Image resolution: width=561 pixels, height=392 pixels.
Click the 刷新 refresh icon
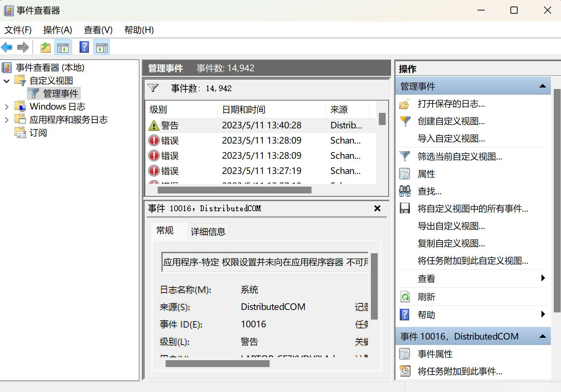(x=405, y=297)
